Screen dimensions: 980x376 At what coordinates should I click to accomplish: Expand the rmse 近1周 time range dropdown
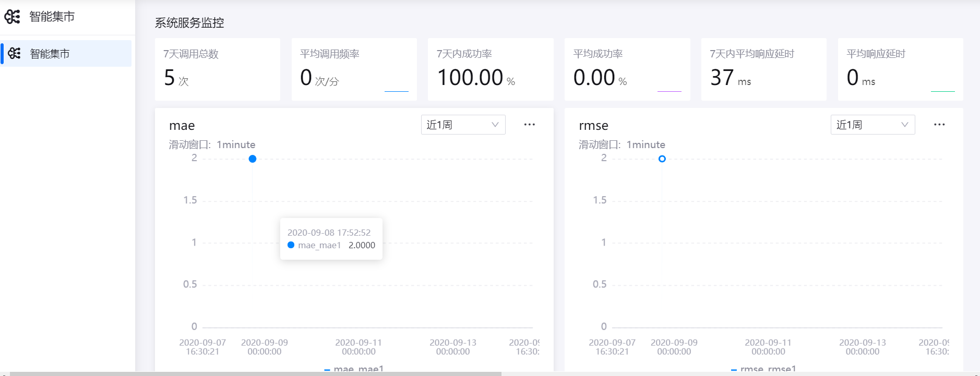(872, 125)
